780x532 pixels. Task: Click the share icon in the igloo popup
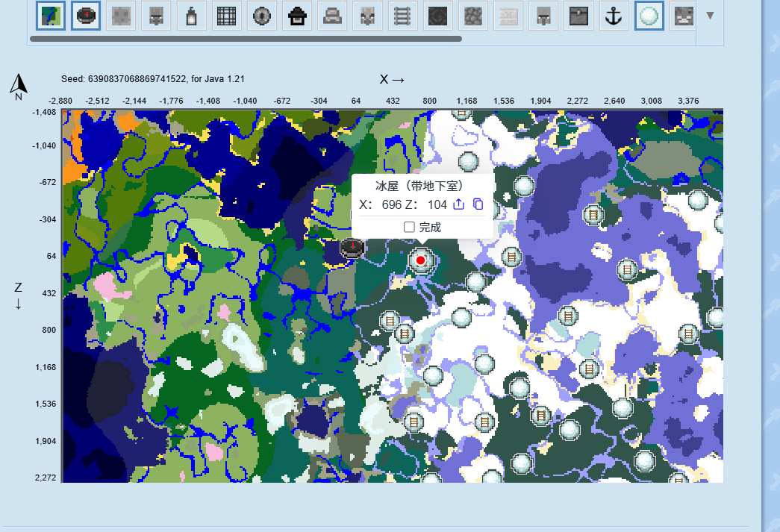pos(458,204)
